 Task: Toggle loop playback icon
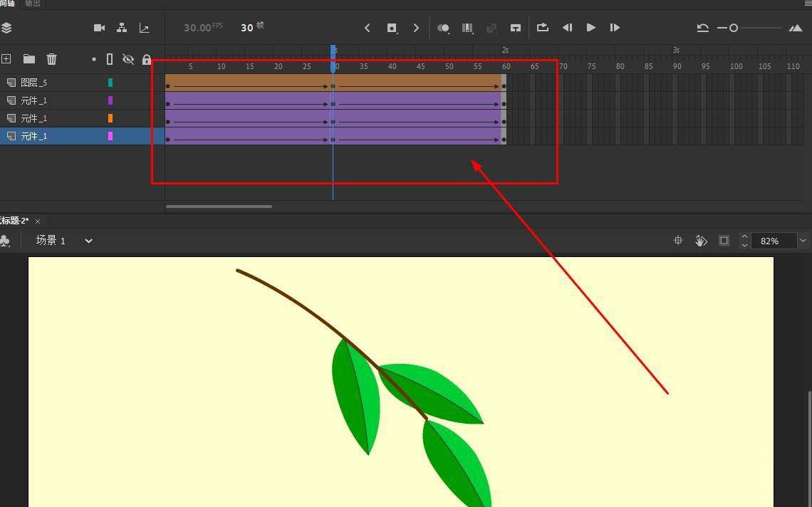542,28
